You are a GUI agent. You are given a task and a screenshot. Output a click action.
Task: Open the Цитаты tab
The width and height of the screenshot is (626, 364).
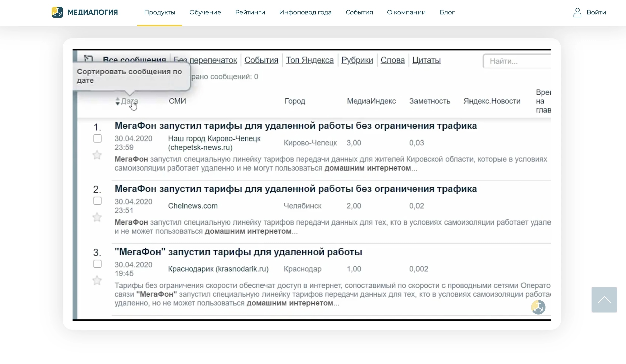coord(426,60)
